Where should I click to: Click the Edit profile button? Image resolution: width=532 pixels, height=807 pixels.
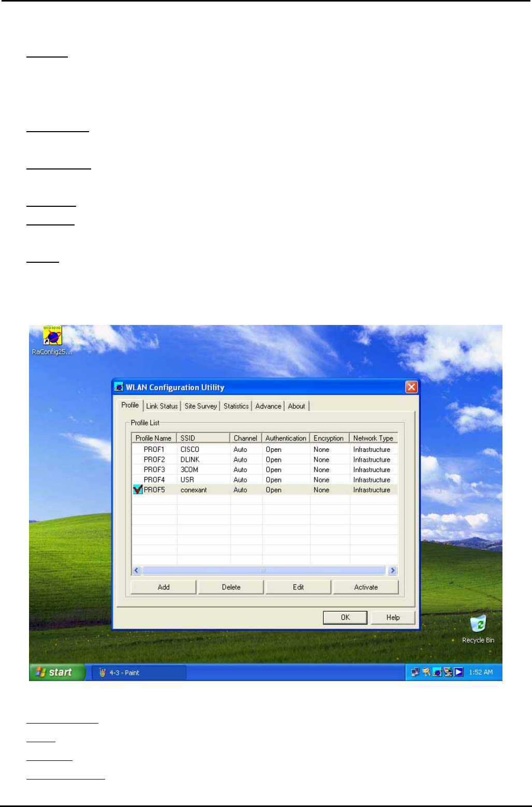point(298,587)
